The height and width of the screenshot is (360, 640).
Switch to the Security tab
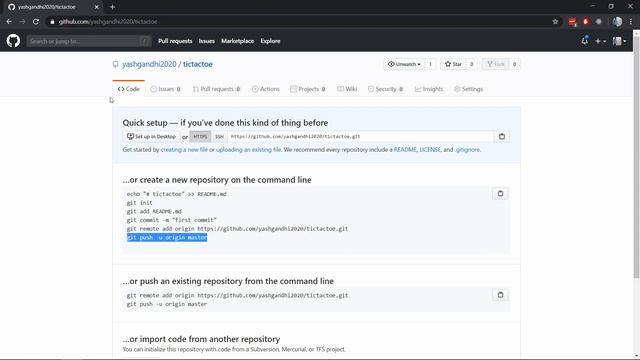pyautogui.click(x=385, y=89)
